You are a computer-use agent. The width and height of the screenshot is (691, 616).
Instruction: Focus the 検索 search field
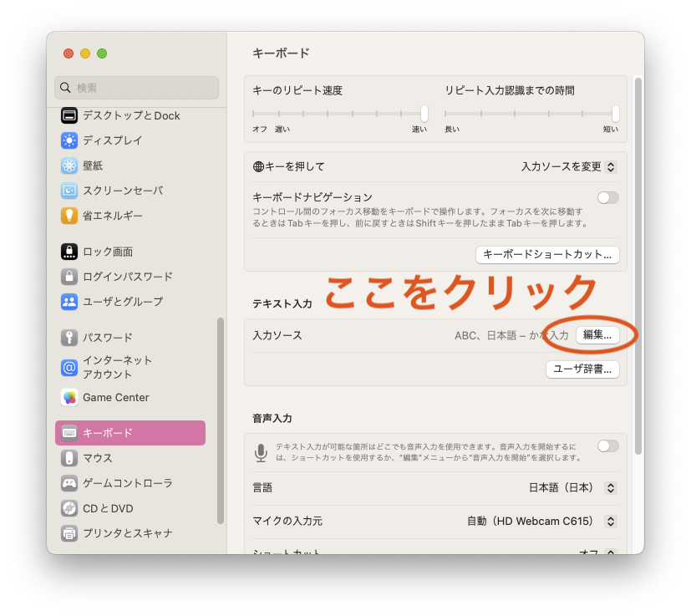137,88
